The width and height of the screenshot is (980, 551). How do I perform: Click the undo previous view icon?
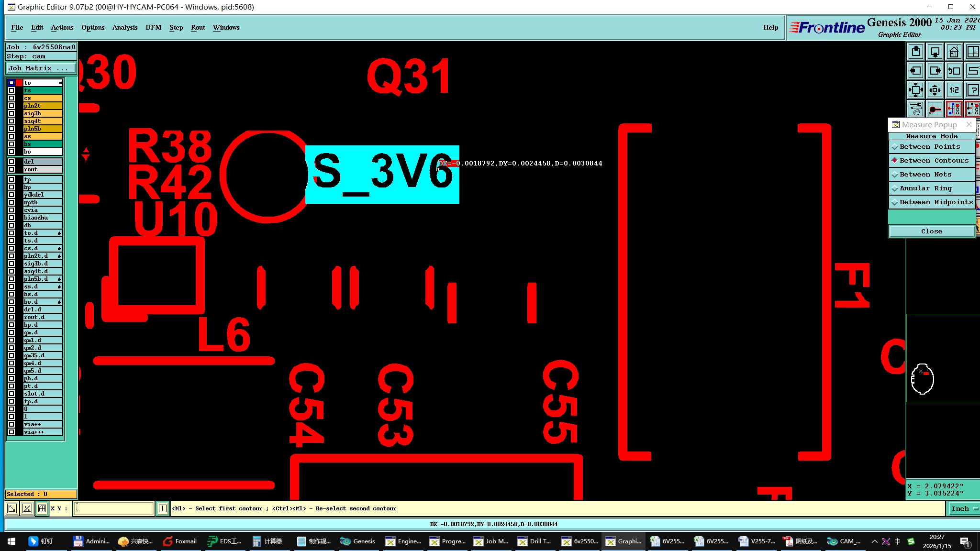point(954,71)
